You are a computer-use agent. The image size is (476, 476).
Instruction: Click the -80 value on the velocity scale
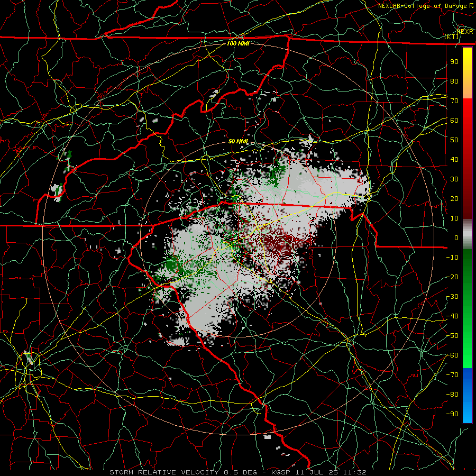point(452,395)
